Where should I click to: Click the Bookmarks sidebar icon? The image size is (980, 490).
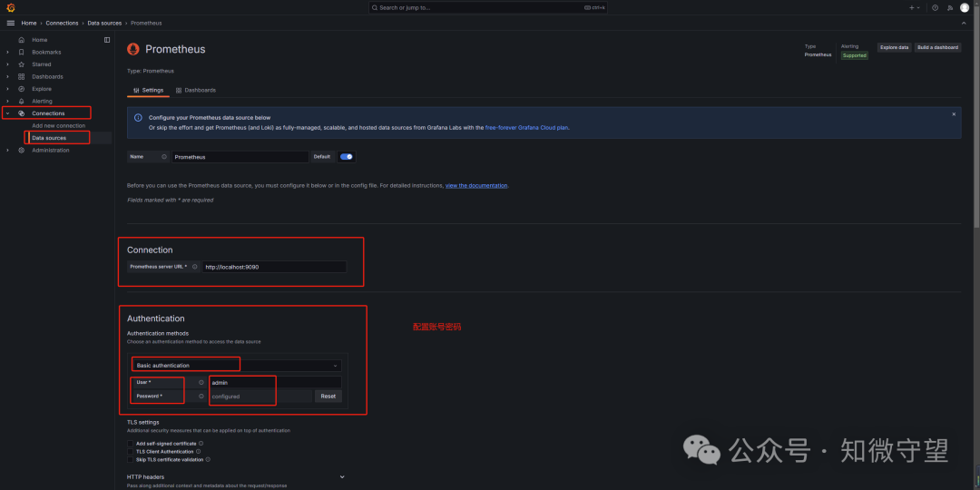[x=21, y=53]
